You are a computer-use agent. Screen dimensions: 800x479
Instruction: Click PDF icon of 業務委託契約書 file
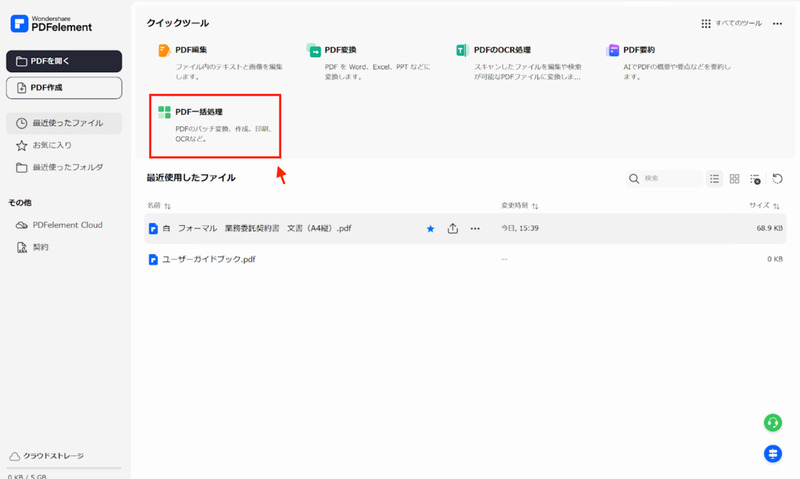tap(153, 229)
